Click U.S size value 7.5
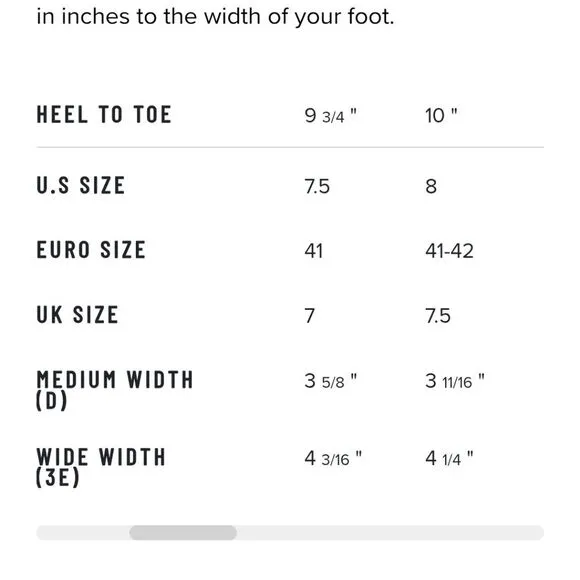This screenshot has width=580, height=580. click(317, 186)
